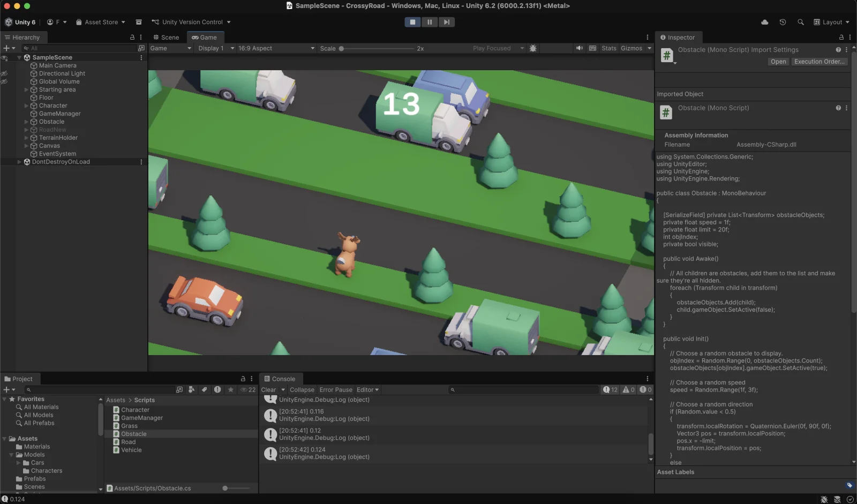
Task: Expand the Starting area object
Action: point(26,89)
